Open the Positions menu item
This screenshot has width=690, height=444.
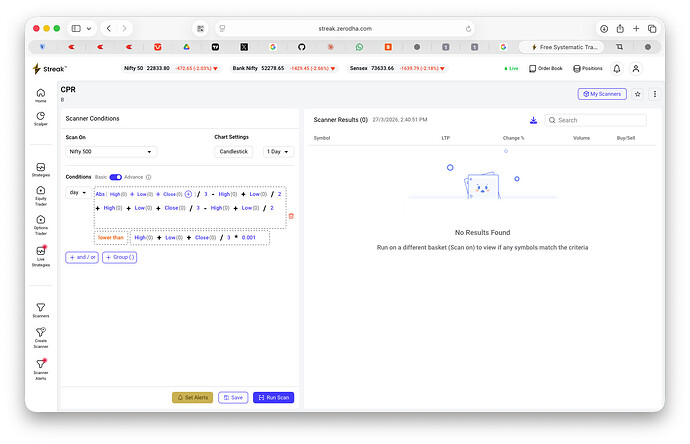[587, 69]
